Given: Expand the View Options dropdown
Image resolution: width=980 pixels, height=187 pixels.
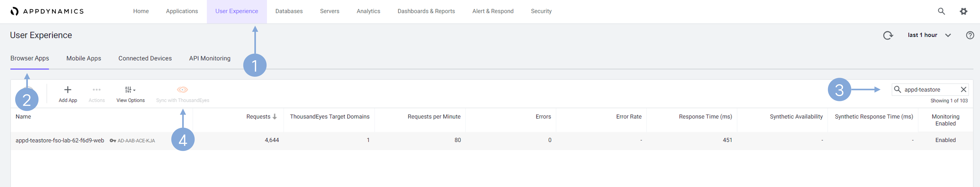Looking at the screenshot, I should coord(130,90).
